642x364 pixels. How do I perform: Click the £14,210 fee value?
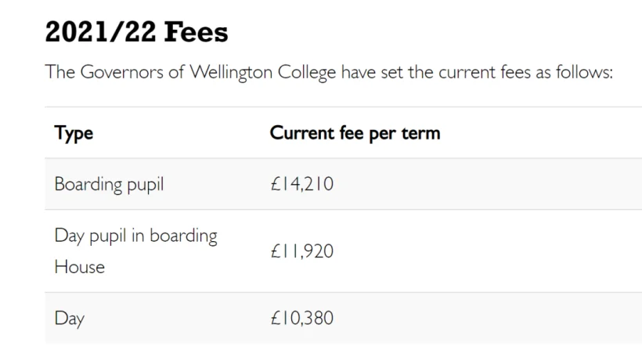pos(302,184)
